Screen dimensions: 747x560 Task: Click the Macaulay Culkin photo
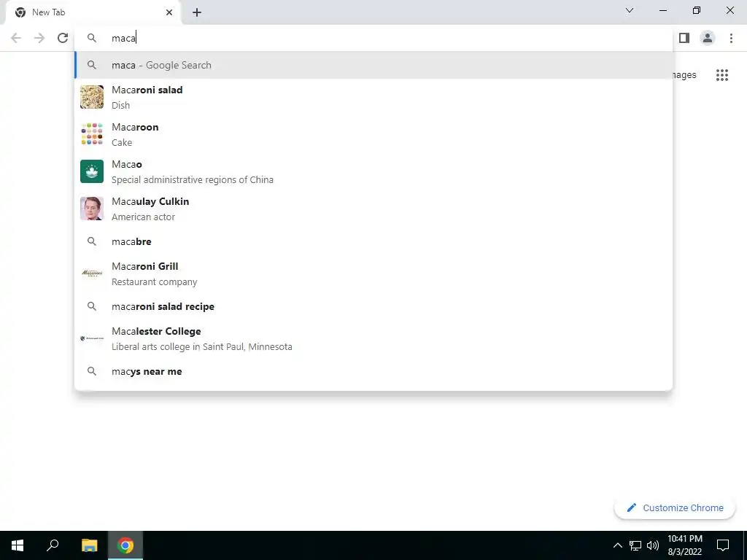click(x=92, y=209)
